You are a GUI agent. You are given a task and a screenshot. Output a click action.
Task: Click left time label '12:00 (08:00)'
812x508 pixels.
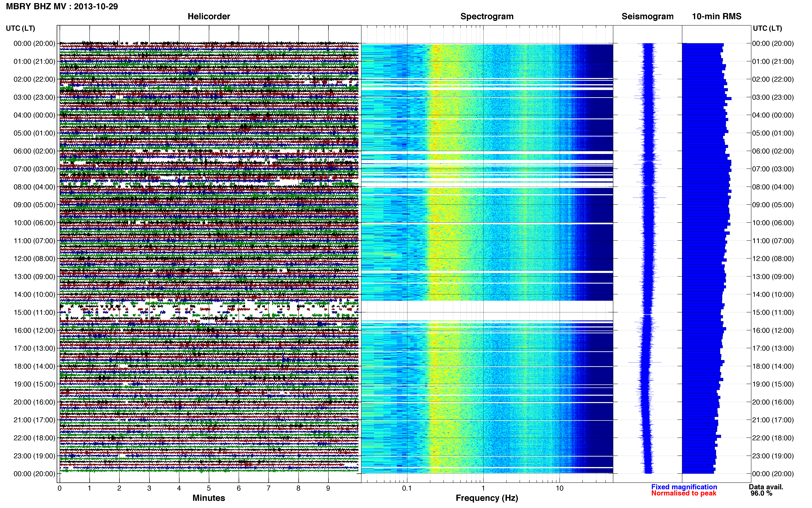click(x=34, y=258)
